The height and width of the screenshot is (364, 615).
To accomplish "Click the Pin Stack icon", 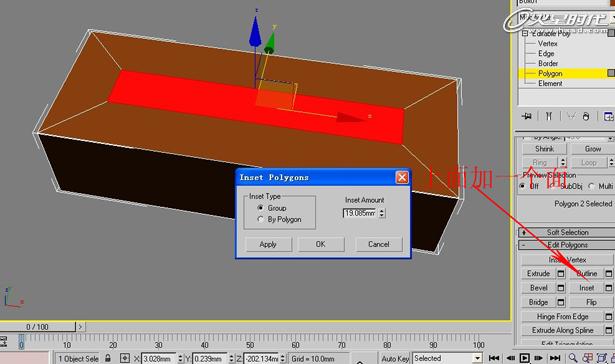I will [527, 116].
